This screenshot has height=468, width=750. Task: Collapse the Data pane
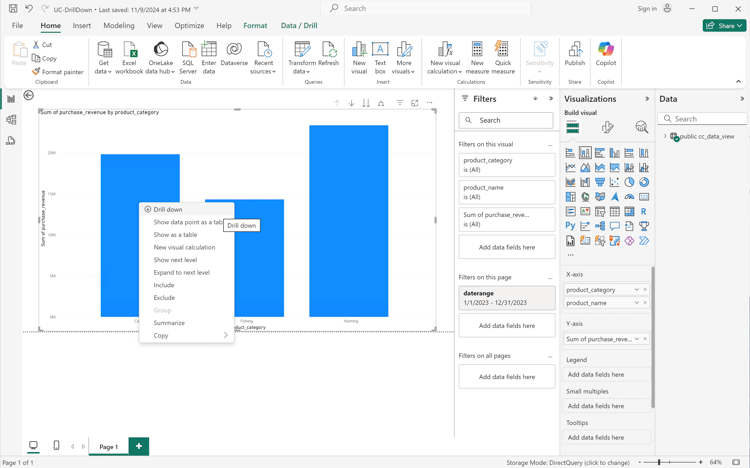(x=742, y=99)
